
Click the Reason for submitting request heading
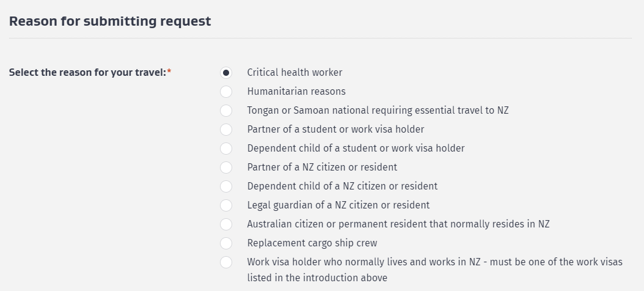point(110,21)
